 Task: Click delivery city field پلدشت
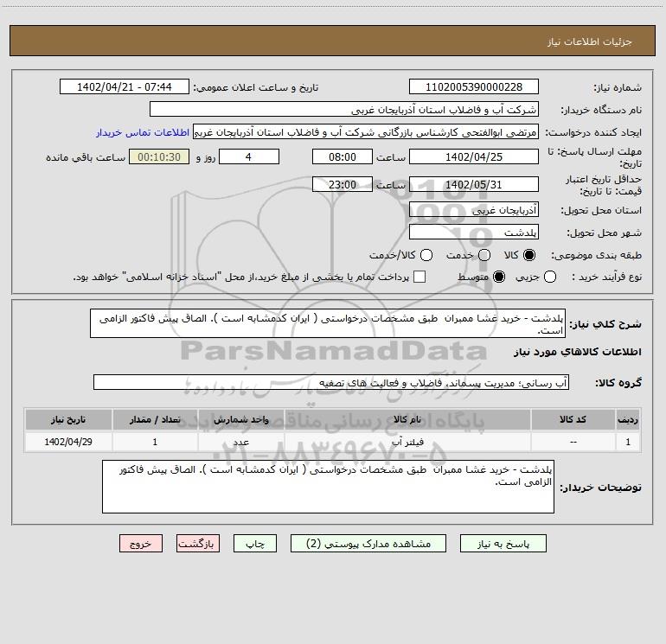pos(474,232)
